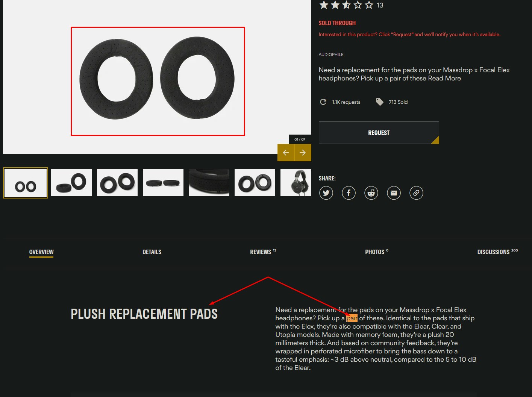532x397 pixels.
Task: Switch to the Details tab
Action: (152, 252)
